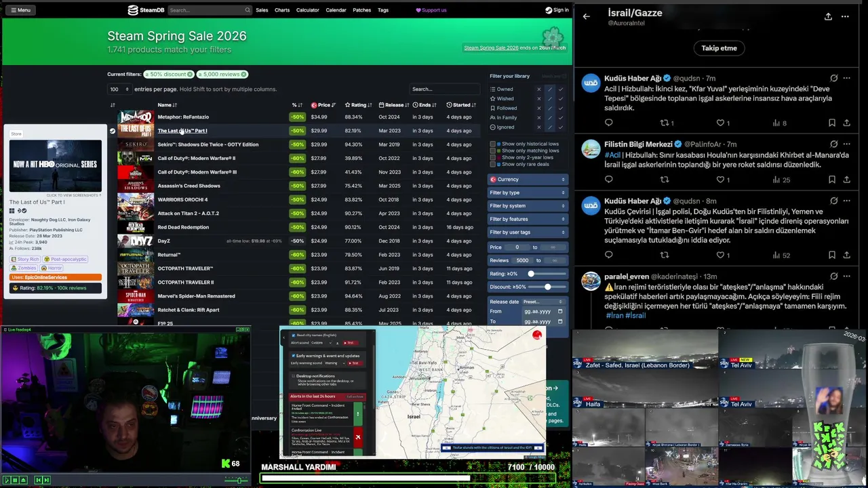Open the Alert sound Custom dropdown
This screenshot has width=868, height=488.
click(322, 343)
